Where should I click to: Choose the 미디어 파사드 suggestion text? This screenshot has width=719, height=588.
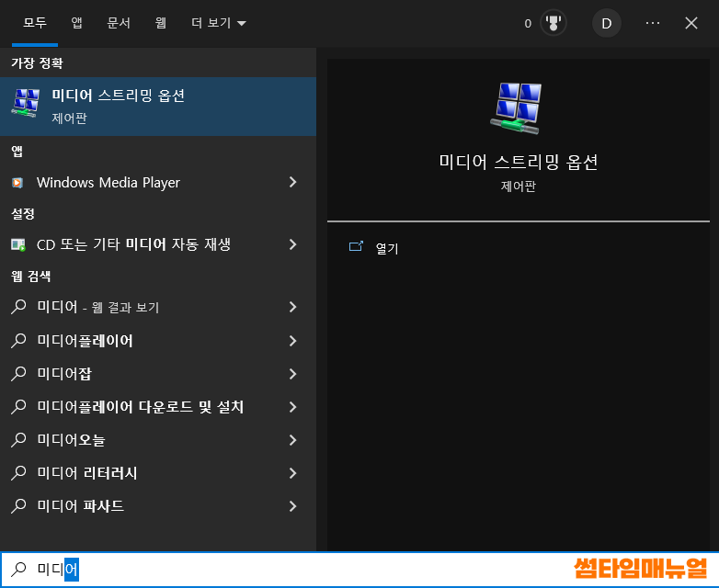pyautogui.click(x=81, y=506)
